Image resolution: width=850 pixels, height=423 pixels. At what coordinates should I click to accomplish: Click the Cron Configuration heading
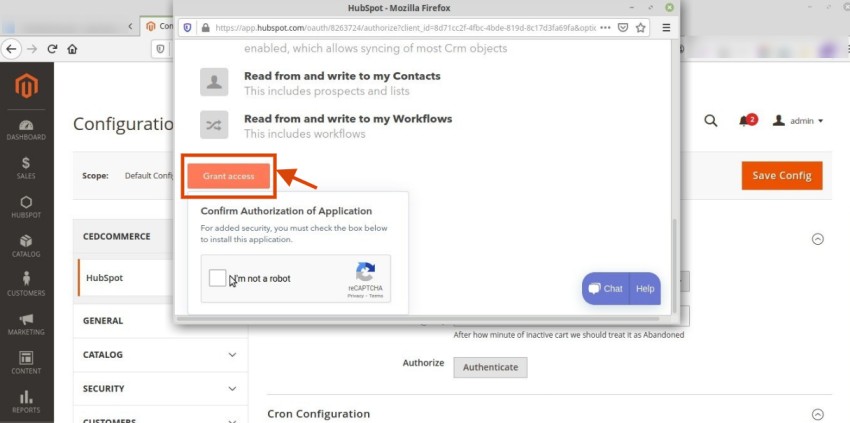[x=319, y=414]
